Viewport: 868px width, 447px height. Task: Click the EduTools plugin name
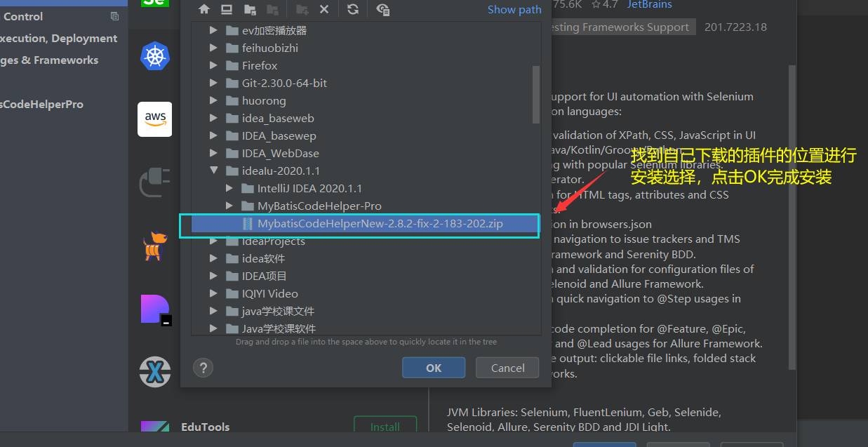tap(206, 427)
